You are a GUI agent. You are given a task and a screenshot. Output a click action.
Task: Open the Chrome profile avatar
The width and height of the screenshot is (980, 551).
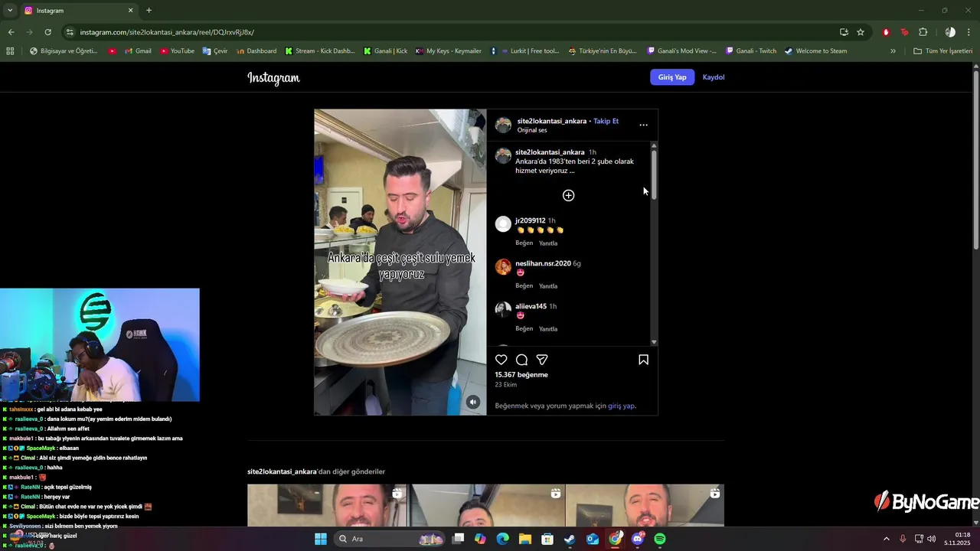point(950,32)
